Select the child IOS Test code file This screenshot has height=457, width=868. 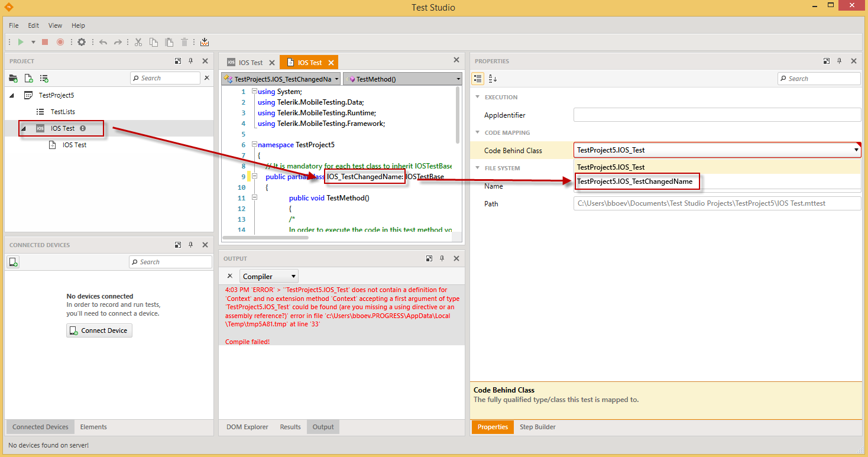[x=75, y=145]
